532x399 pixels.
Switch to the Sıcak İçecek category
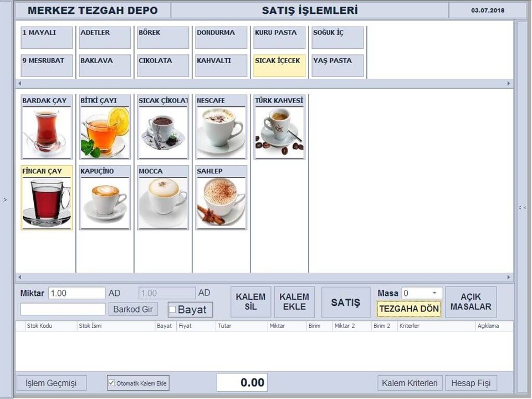[279, 65]
